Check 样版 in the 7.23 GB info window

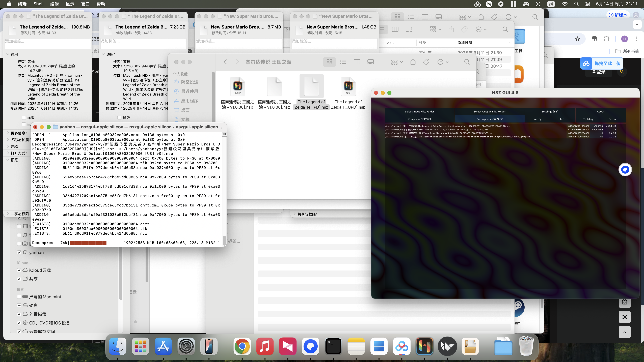pos(120,118)
